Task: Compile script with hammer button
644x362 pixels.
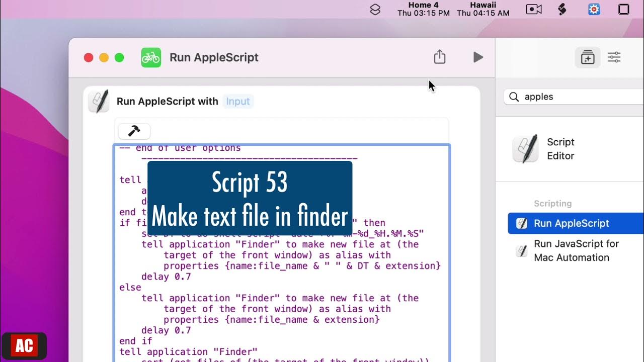Action: tap(134, 131)
